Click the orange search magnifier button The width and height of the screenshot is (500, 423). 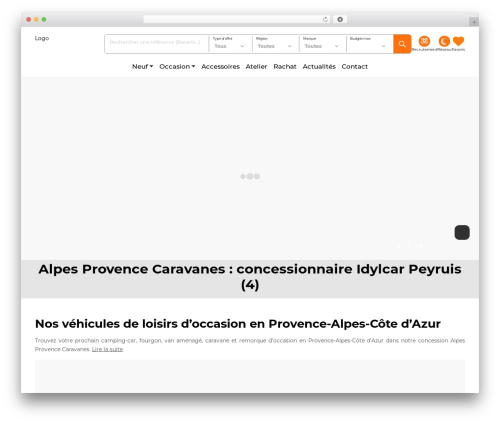(x=402, y=44)
